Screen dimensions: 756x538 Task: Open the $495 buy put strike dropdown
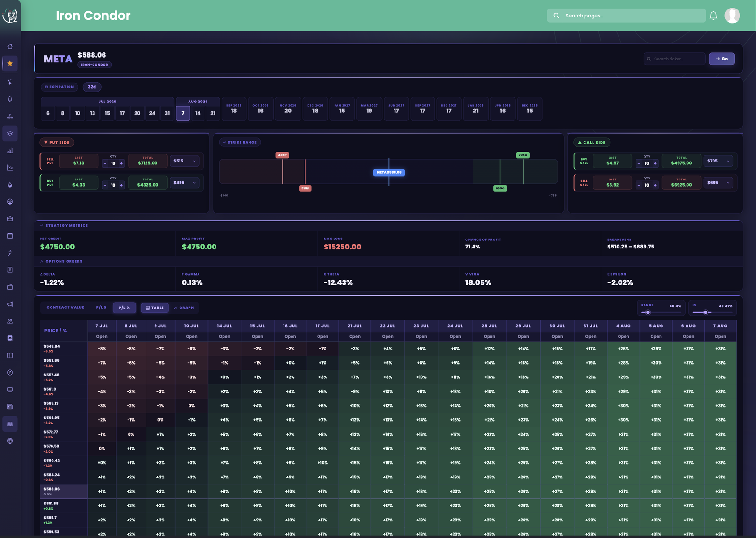click(x=185, y=183)
